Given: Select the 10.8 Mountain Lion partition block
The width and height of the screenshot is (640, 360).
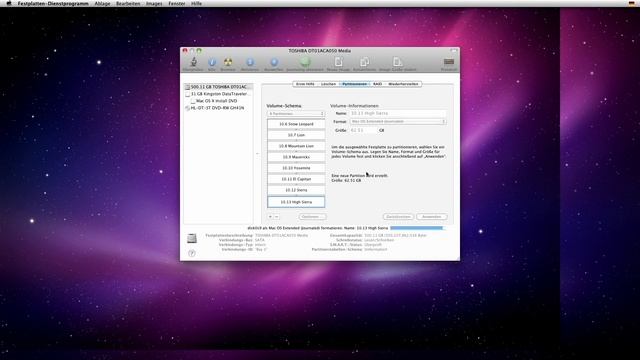Looking at the screenshot, I should tap(296, 146).
